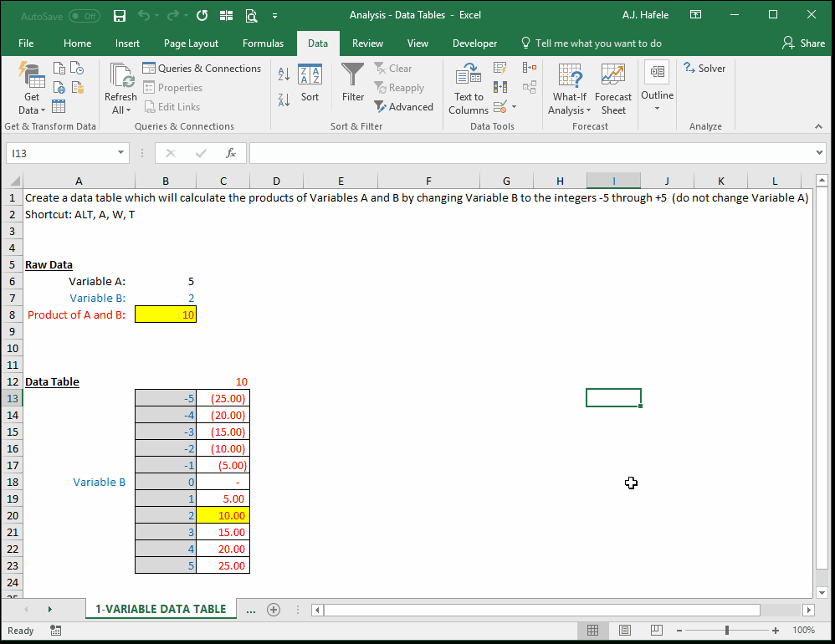
Task: Click the Relationships icon in Data Tools
Action: pos(530,87)
